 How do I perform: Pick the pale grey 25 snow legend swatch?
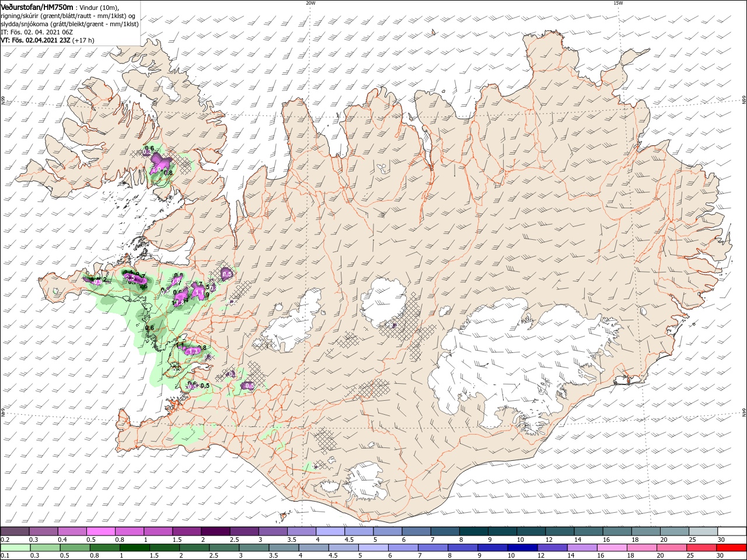point(703,531)
